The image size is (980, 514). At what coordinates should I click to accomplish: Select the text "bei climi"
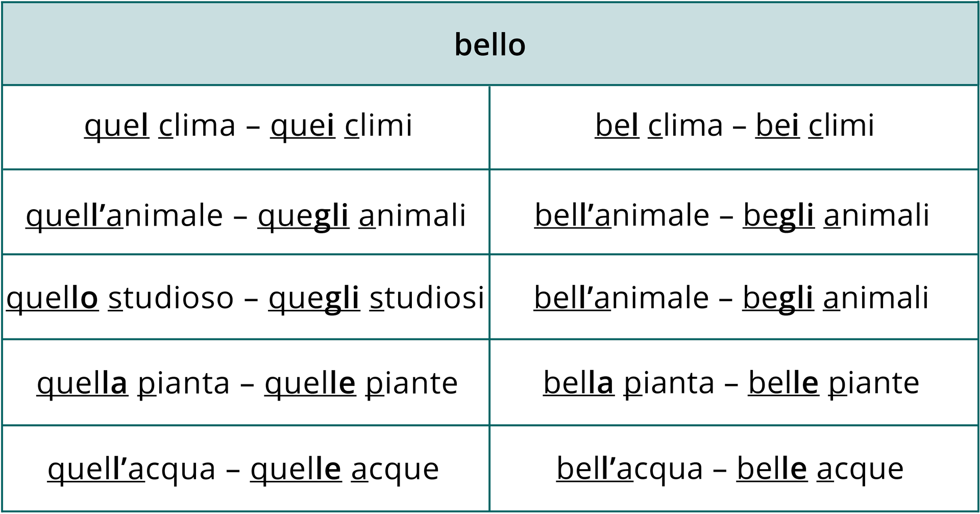pyautogui.click(x=815, y=126)
